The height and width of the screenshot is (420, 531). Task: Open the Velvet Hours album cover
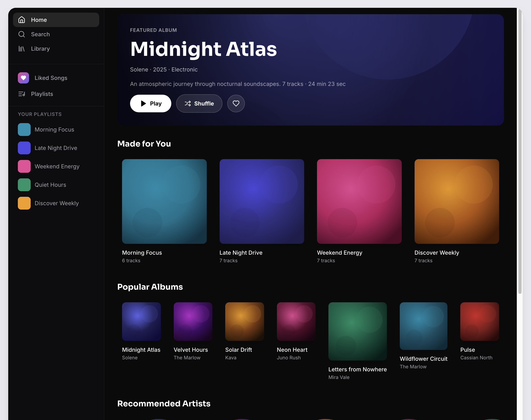[x=193, y=322]
